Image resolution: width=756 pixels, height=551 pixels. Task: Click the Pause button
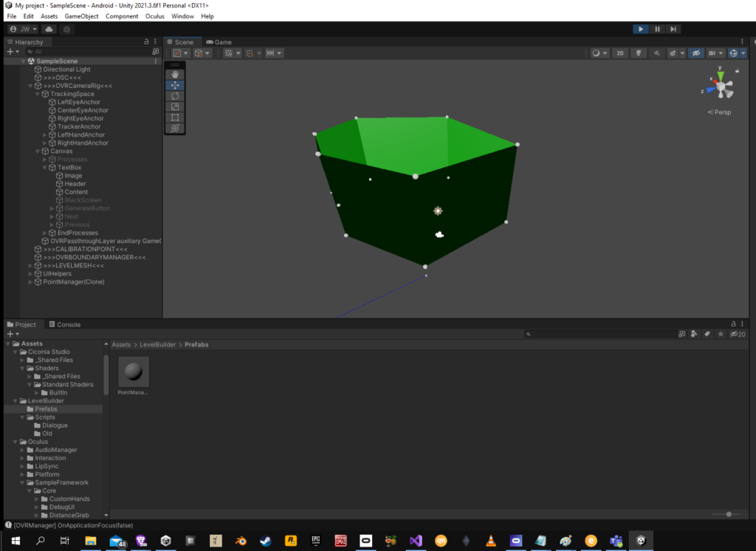[656, 30]
